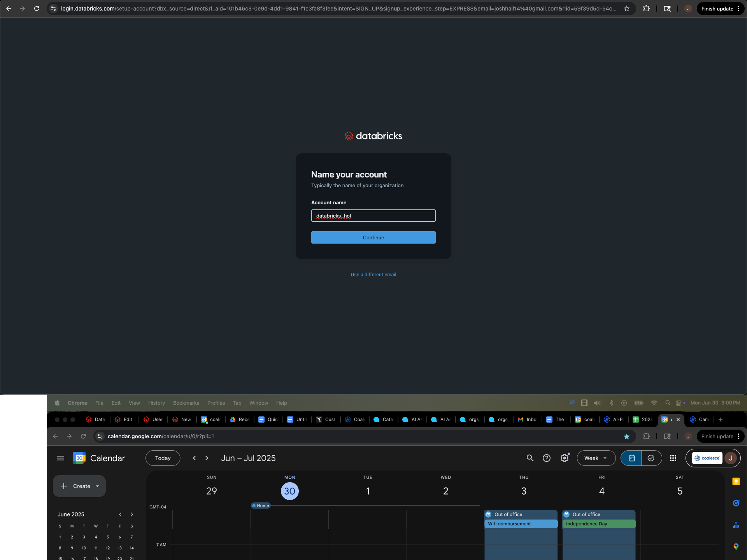Click the Google Calendar logo
Screen dimensions: 747x560
79,458
